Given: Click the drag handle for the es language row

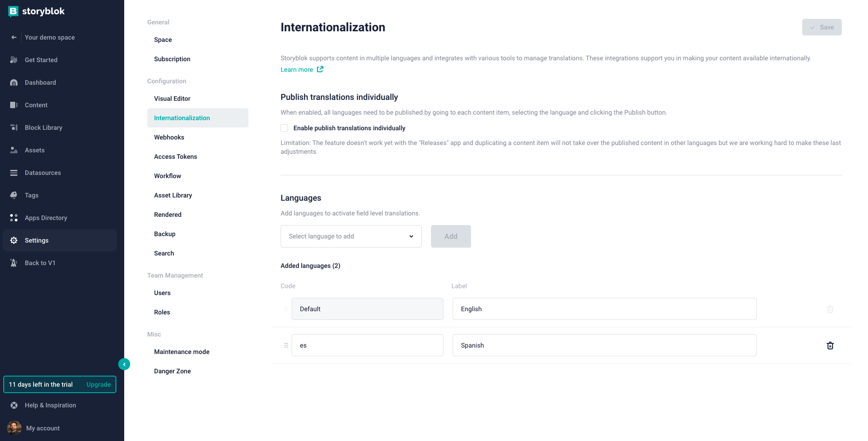Looking at the screenshot, I should (x=286, y=345).
